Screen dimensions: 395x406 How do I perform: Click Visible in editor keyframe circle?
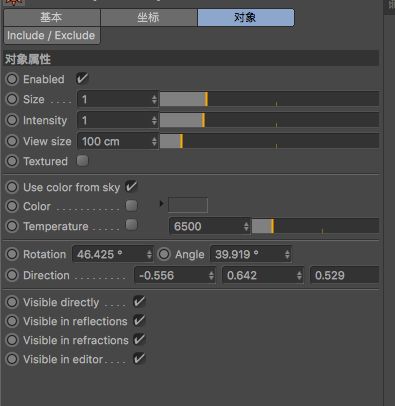(x=12, y=359)
